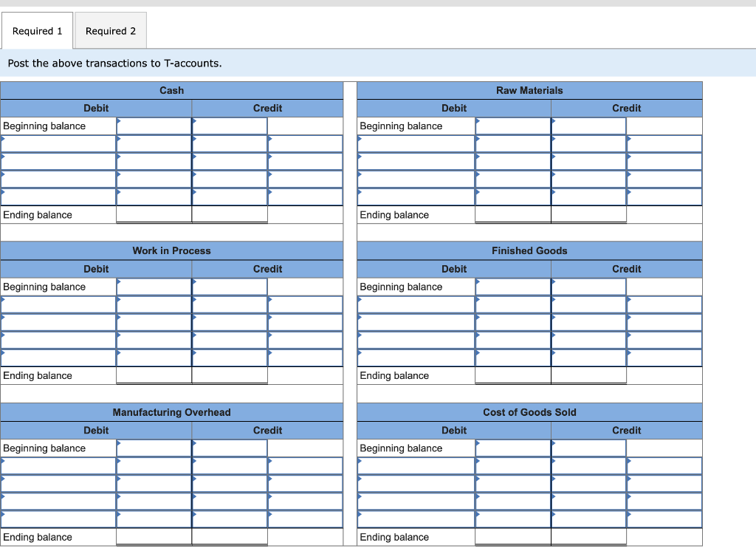This screenshot has width=756, height=554.
Task: Click Manufacturing Overhead Beginning balance debit field
Action: coord(154,448)
